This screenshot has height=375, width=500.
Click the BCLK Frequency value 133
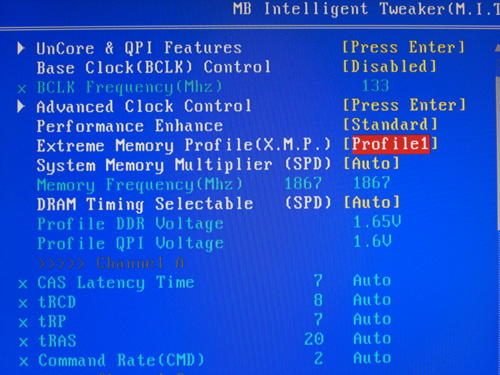click(x=376, y=86)
